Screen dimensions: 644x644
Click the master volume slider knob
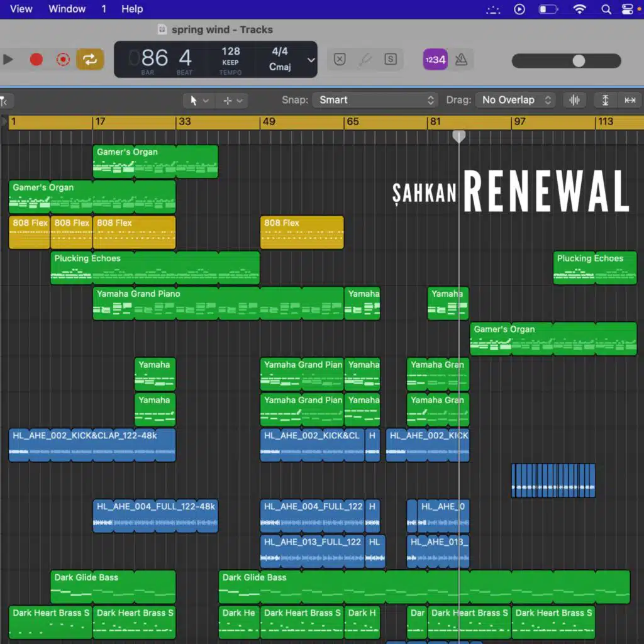click(x=579, y=61)
